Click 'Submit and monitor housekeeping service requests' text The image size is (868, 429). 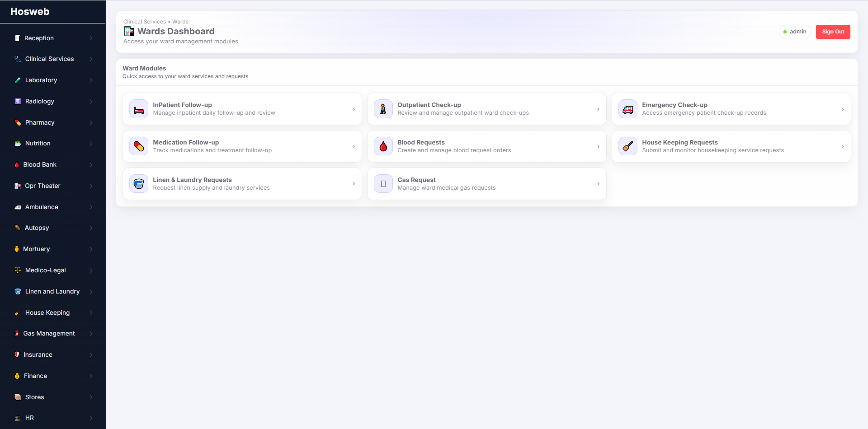tap(713, 150)
